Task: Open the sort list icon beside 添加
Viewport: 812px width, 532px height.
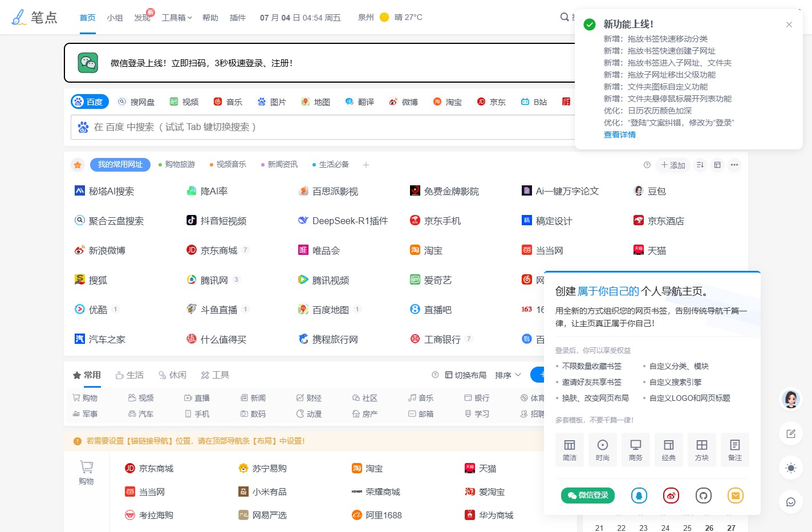Action: [700, 165]
